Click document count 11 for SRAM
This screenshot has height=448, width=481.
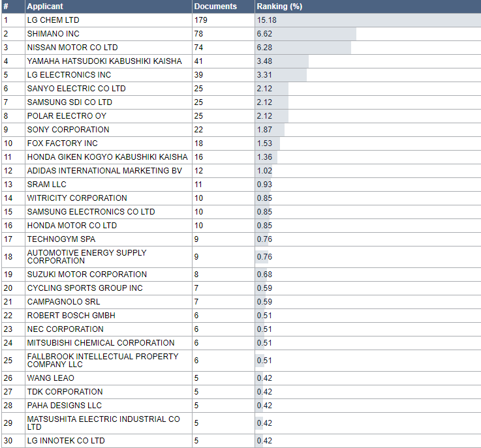click(198, 185)
